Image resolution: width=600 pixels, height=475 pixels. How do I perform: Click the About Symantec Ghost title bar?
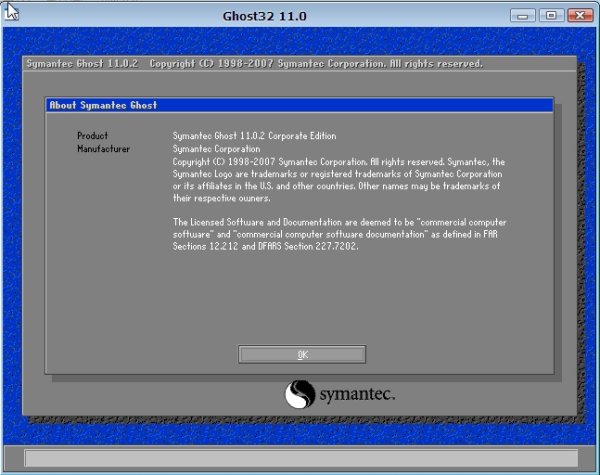pos(300,105)
